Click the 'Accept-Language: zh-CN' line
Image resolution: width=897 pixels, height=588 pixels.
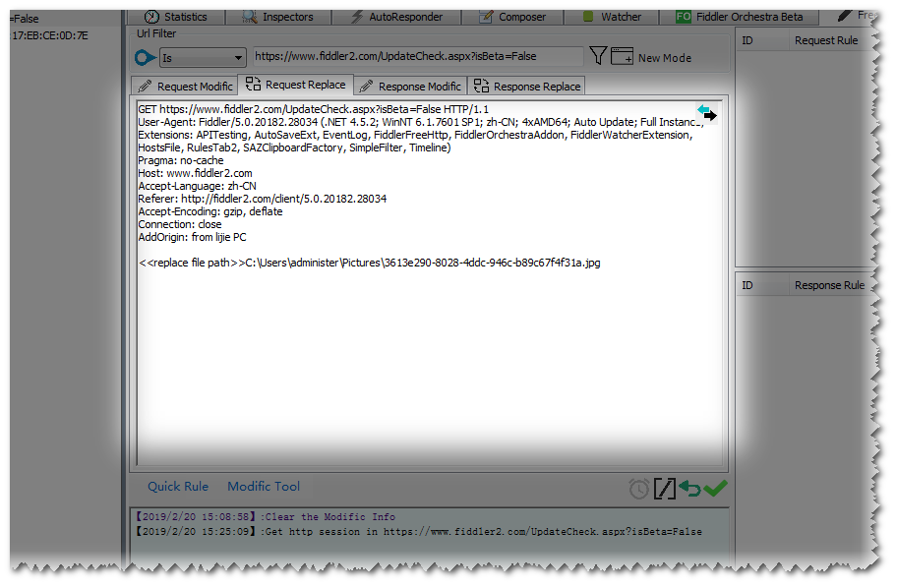[198, 186]
